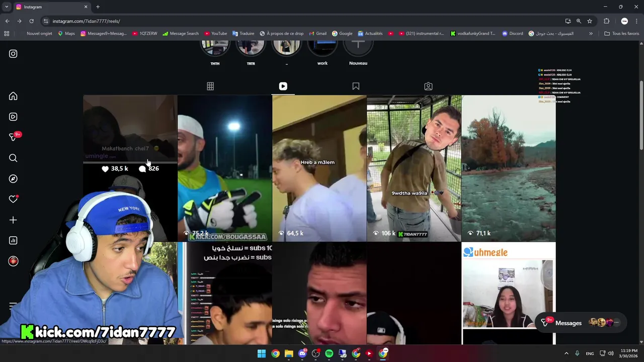The width and height of the screenshot is (644, 362).
Task: Open the tab search dropdown arrow
Action: tap(7, 7)
